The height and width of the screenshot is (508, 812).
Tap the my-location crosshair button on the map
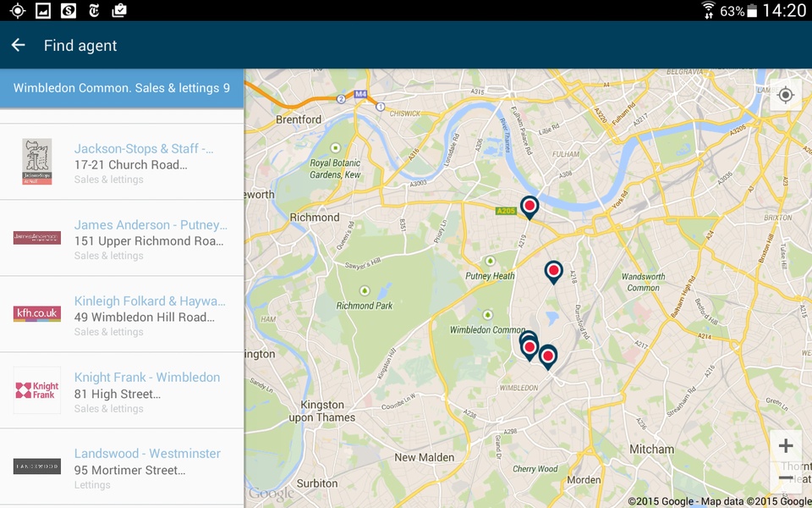pos(786,95)
